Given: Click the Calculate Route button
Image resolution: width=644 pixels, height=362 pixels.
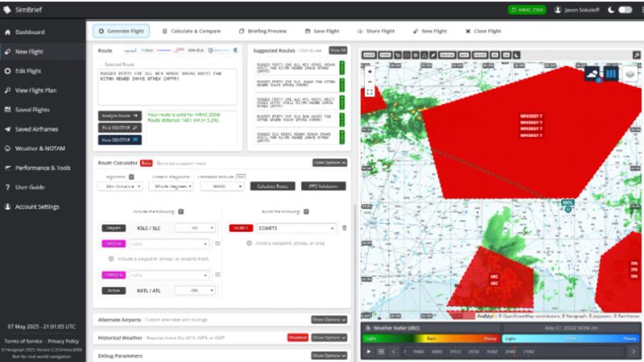Looking at the screenshot, I should 272,187.
